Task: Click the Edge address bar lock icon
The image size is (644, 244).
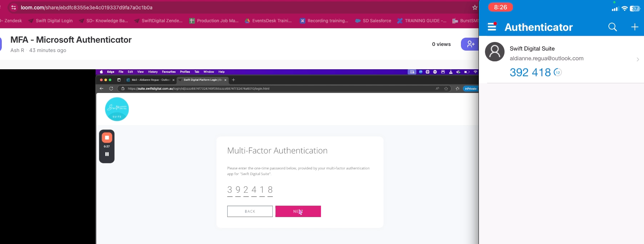Action: click(x=123, y=89)
